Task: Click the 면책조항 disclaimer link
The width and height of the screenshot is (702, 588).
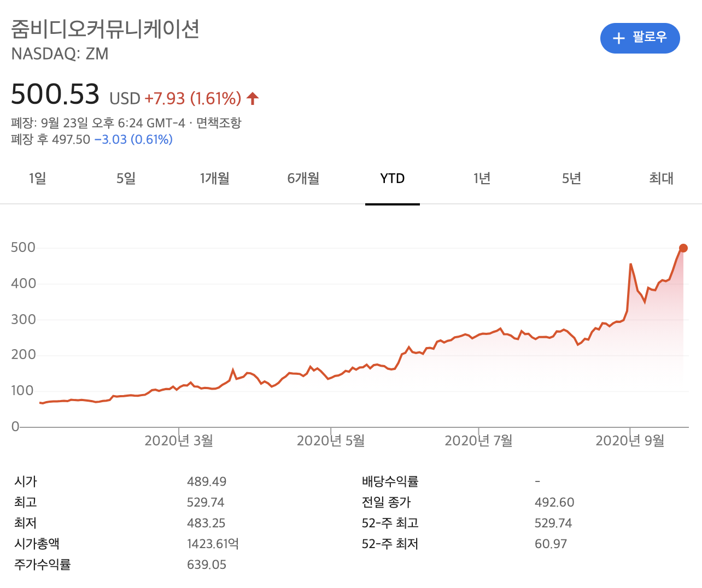Action: [219, 122]
